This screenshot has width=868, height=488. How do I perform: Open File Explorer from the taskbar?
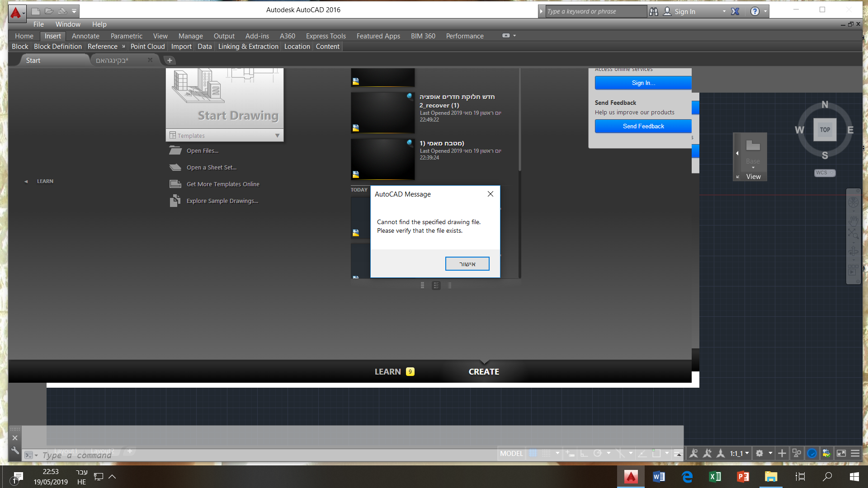771,477
